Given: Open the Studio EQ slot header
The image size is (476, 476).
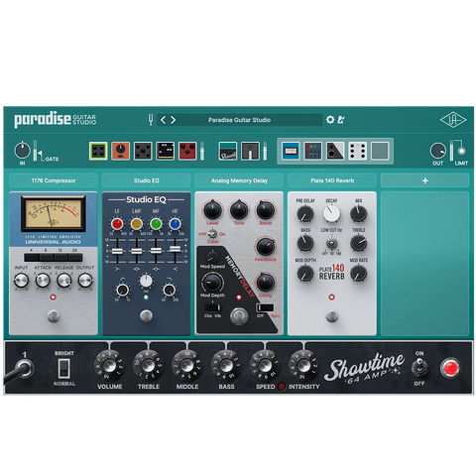Looking at the screenshot, I should click(147, 180).
